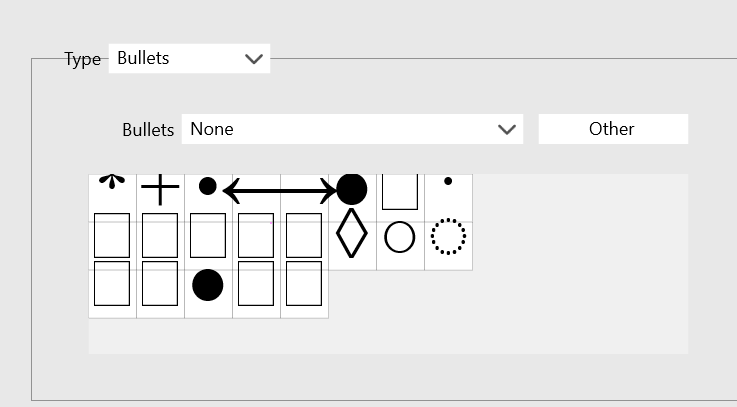Select the tiny dot bullet above dotted circle
Viewport: 737px width, 407px height.
448,182
